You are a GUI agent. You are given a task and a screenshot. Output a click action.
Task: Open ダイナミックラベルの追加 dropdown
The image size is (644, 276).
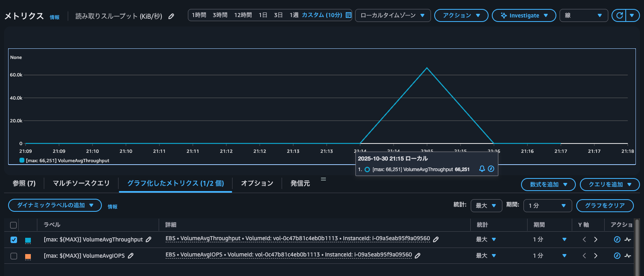55,205
